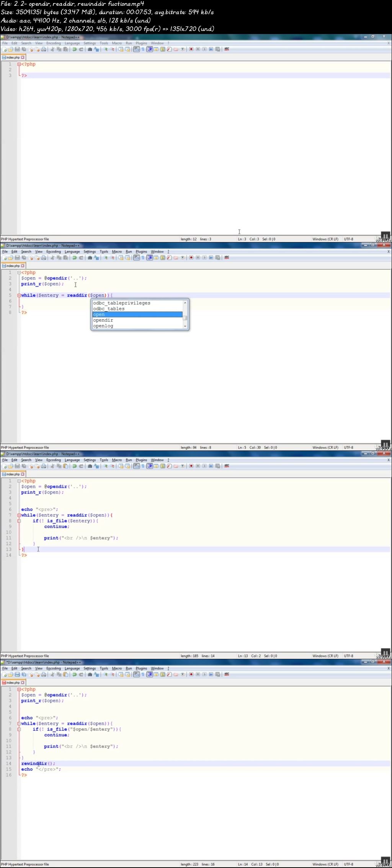Click the Zoom In icon in the third window

[106, 466]
